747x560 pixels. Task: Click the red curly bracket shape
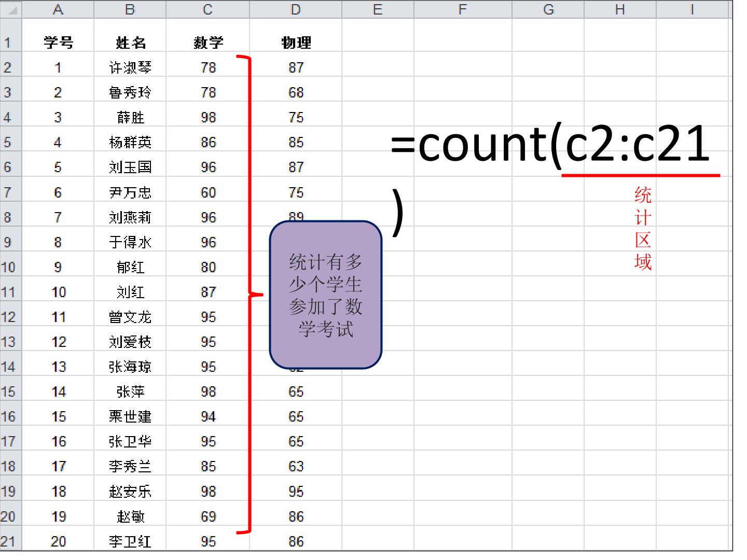[x=250, y=294]
